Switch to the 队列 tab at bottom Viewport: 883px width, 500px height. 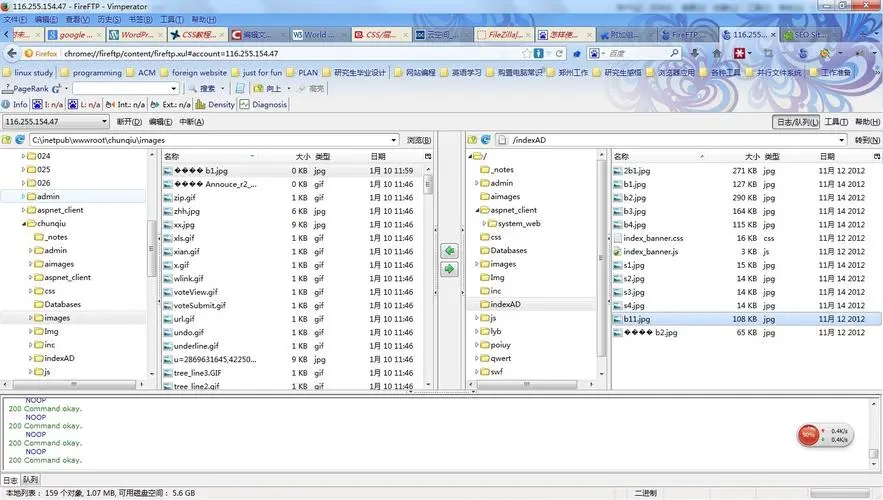point(30,480)
